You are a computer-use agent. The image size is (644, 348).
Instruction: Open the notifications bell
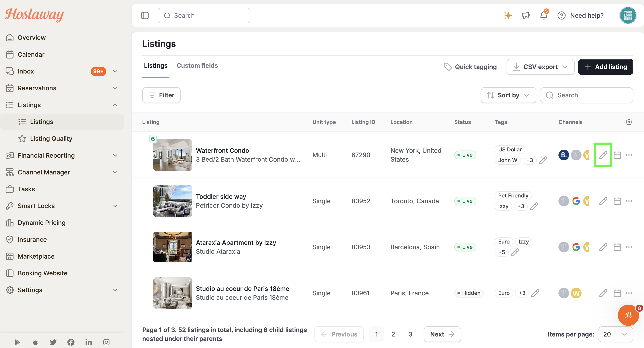[544, 15]
